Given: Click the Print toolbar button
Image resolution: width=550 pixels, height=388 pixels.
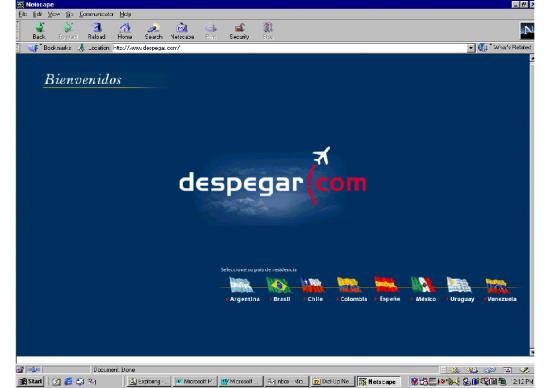Looking at the screenshot, I should pos(210,31).
